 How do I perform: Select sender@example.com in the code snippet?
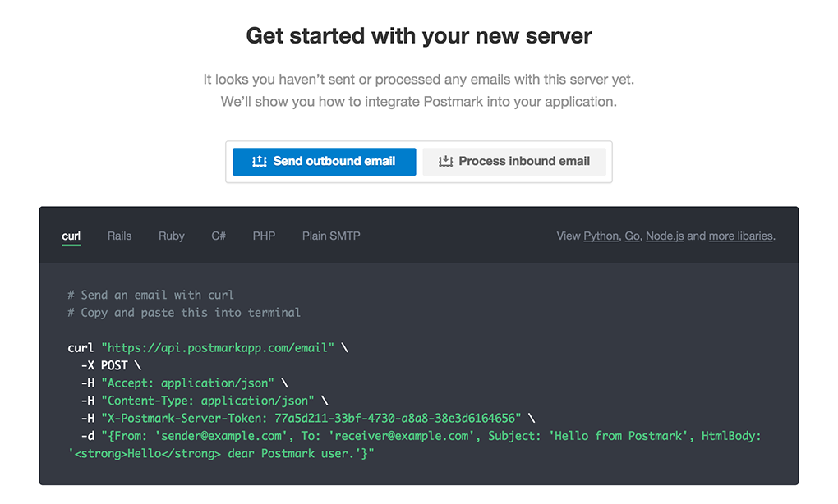click(x=219, y=436)
